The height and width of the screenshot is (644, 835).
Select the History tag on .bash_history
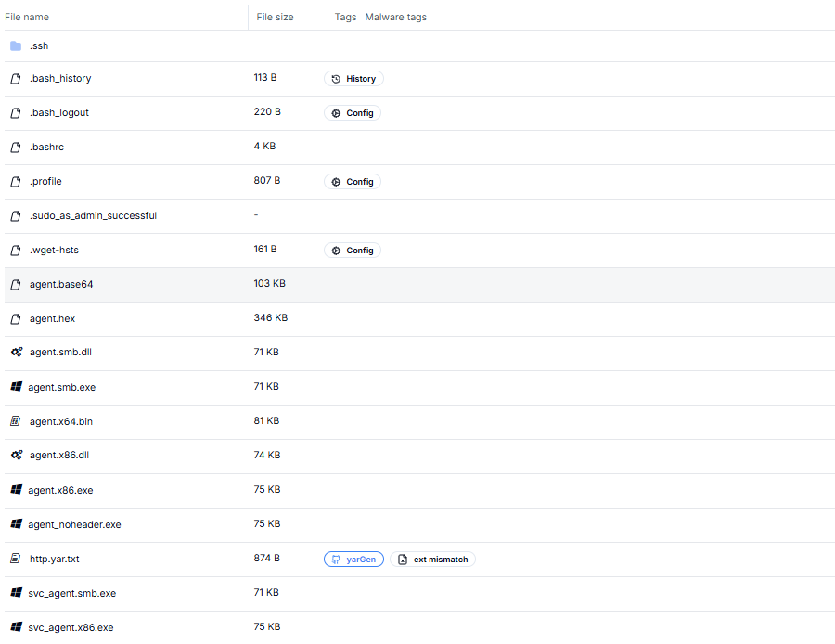click(353, 79)
